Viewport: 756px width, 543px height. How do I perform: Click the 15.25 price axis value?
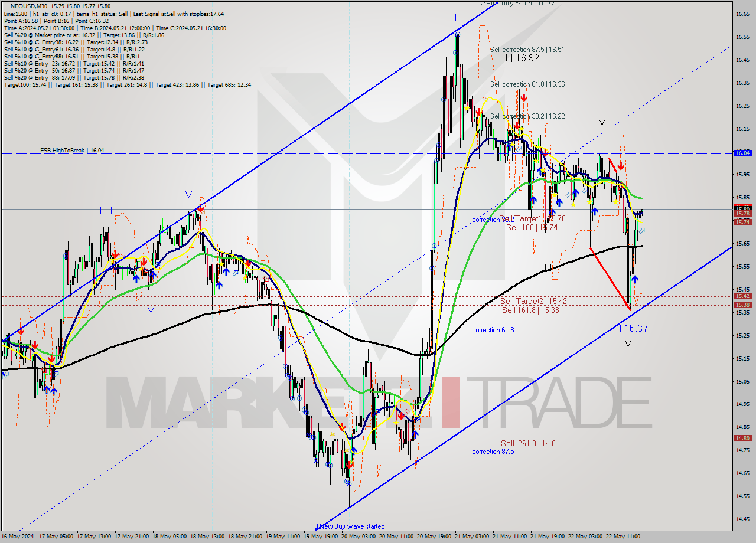(742, 335)
